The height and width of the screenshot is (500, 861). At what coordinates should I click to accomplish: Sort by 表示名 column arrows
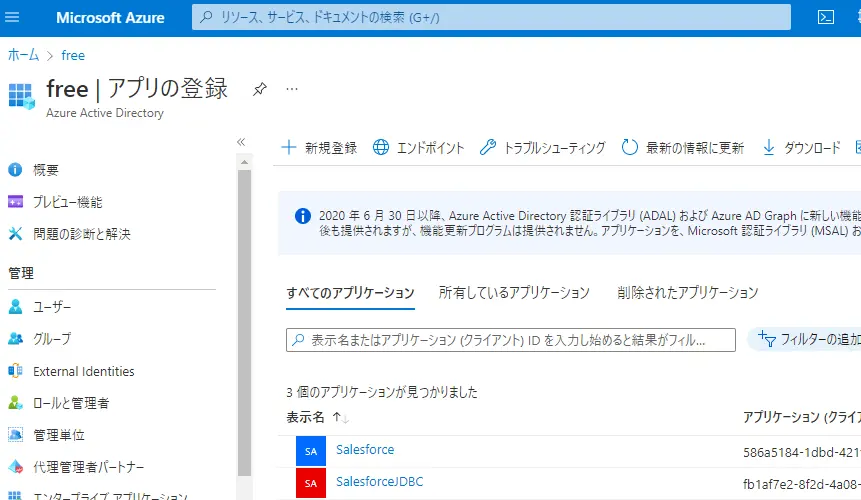[x=341, y=418]
